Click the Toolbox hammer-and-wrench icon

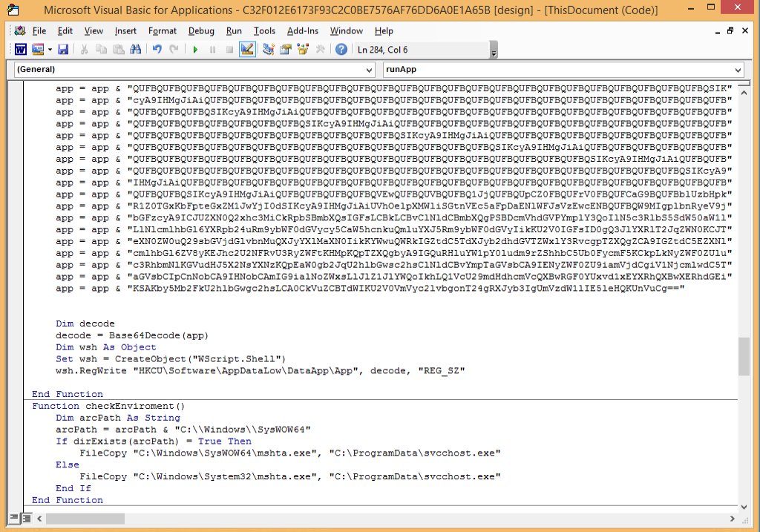click(x=320, y=50)
